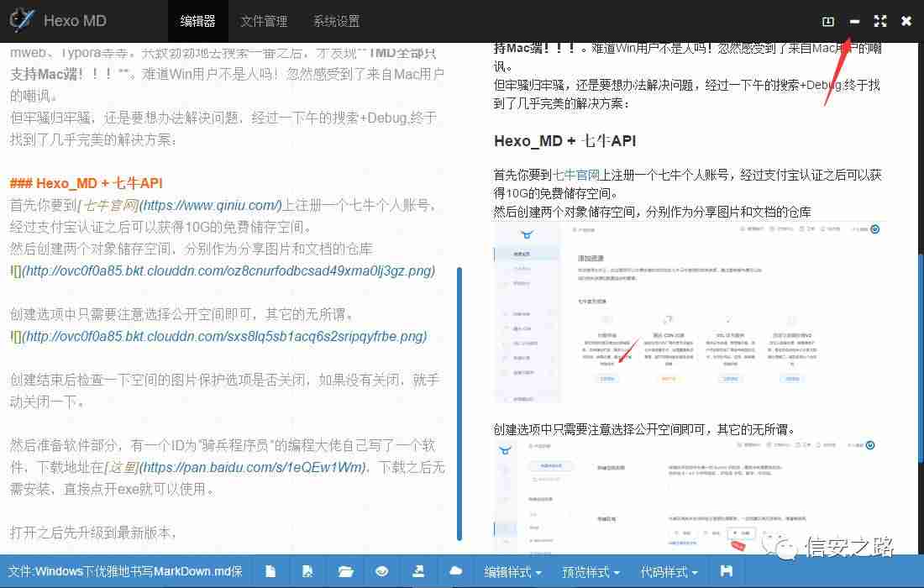This screenshot has width=924, height=588.
Task: Open the 编辑样式 dropdown
Action: click(512, 571)
